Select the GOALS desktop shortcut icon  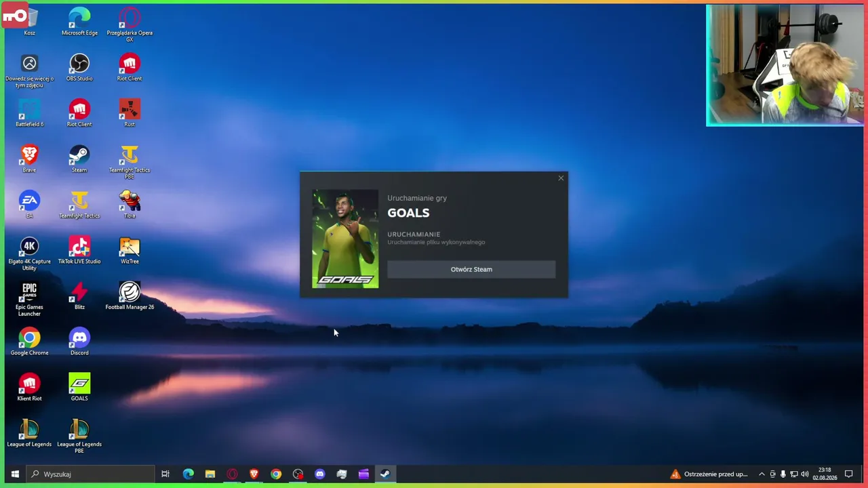[79, 388]
